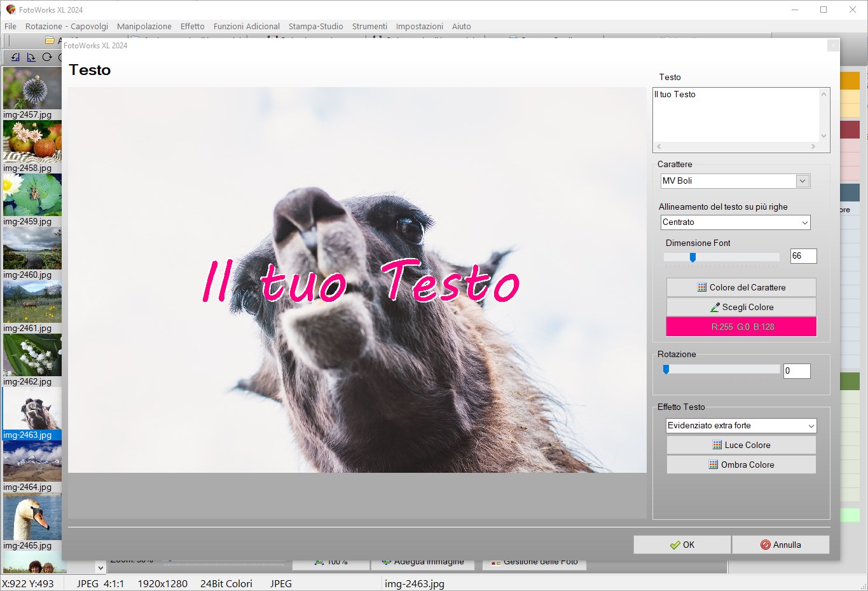Click the text box horizontal scrollbar right arrow

(x=813, y=147)
